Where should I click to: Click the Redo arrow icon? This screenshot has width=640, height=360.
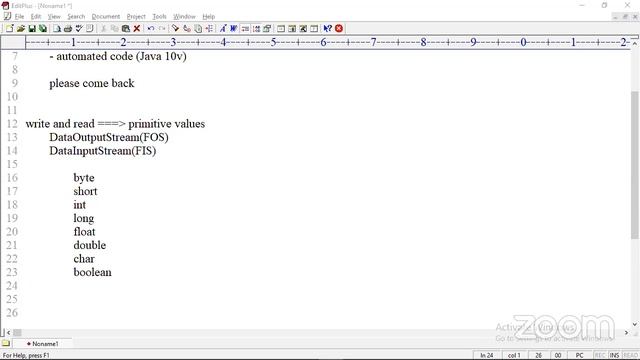[x=162, y=29]
